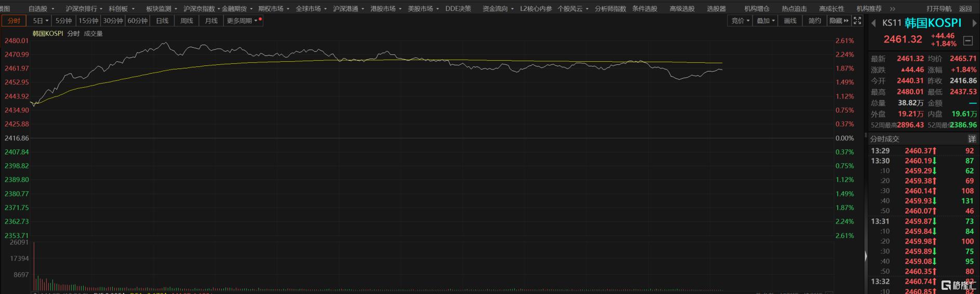Open the 竞价 dropdown
The image size is (980, 294).
[740, 21]
